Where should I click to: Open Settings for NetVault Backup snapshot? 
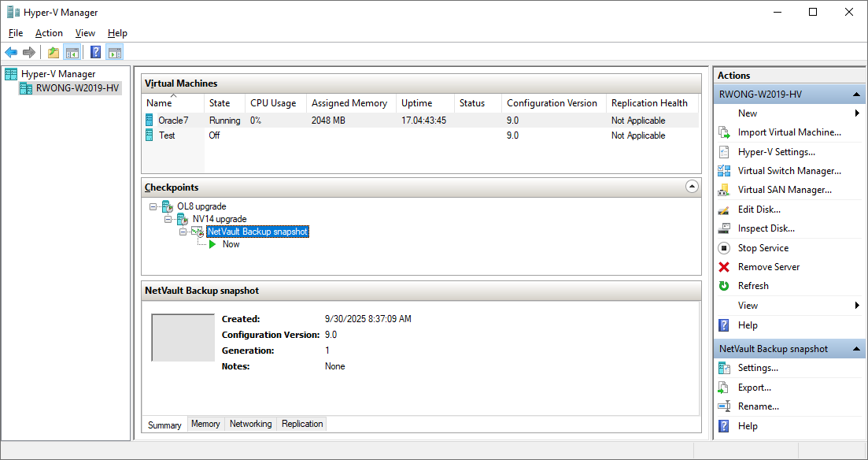coord(758,368)
